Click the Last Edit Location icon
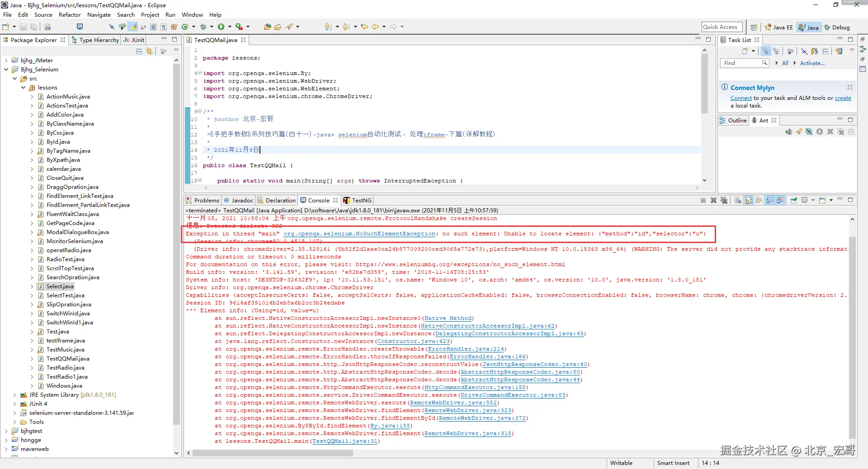 [x=364, y=27]
